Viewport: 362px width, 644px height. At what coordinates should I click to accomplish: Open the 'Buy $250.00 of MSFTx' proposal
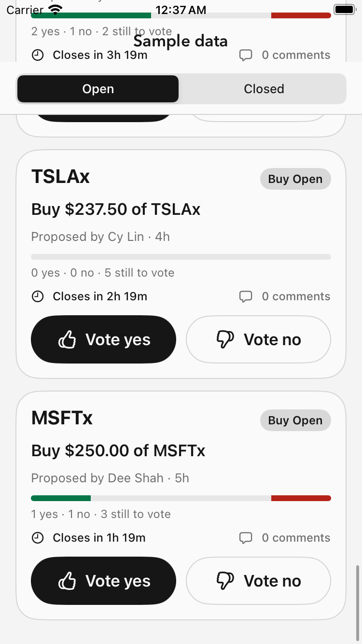pos(118,450)
